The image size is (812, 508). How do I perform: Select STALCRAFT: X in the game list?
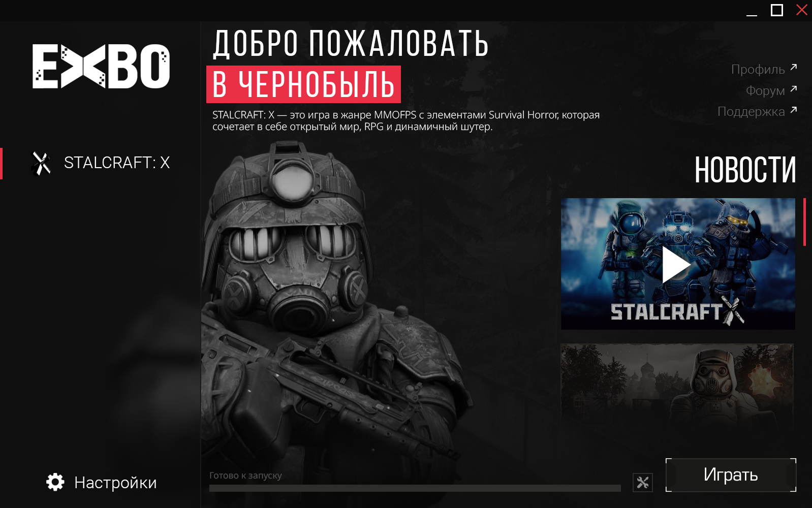(101, 163)
